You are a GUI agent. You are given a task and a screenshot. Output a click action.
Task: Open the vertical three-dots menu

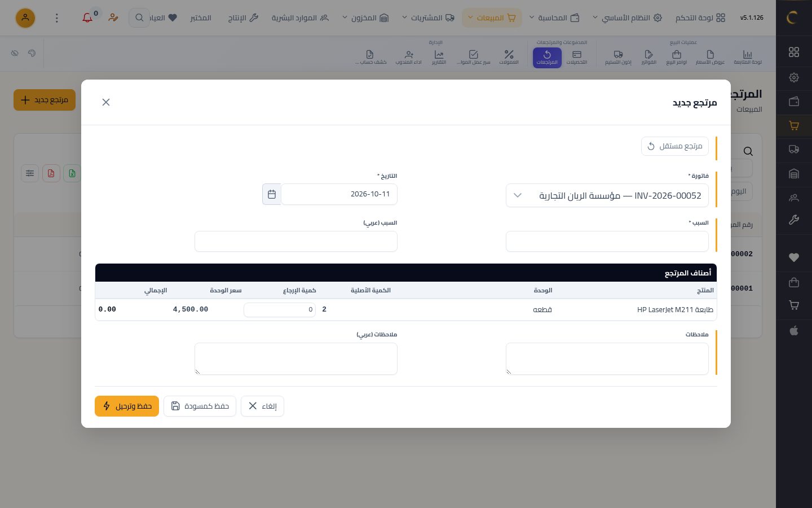pyautogui.click(x=56, y=17)
